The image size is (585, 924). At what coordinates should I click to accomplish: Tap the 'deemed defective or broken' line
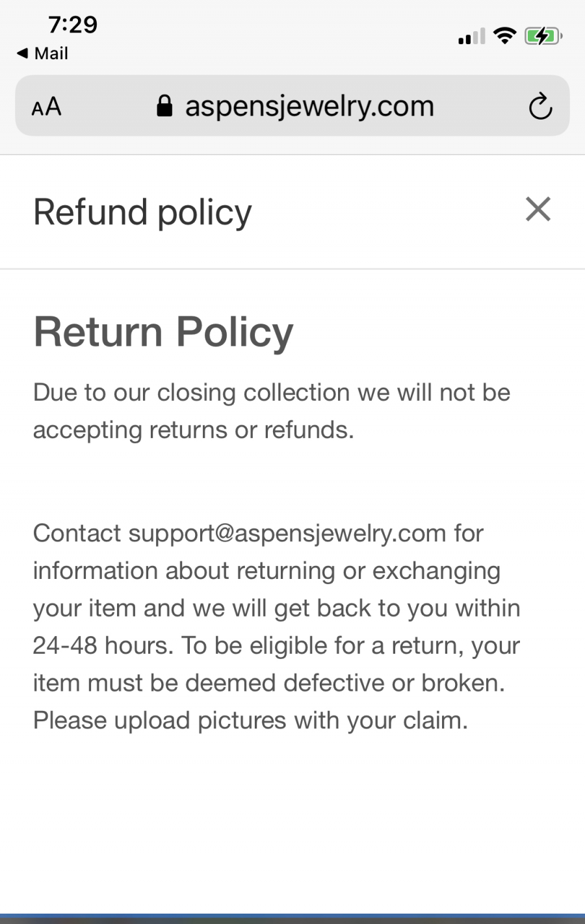pyautogui.click(x=268, y=683)
